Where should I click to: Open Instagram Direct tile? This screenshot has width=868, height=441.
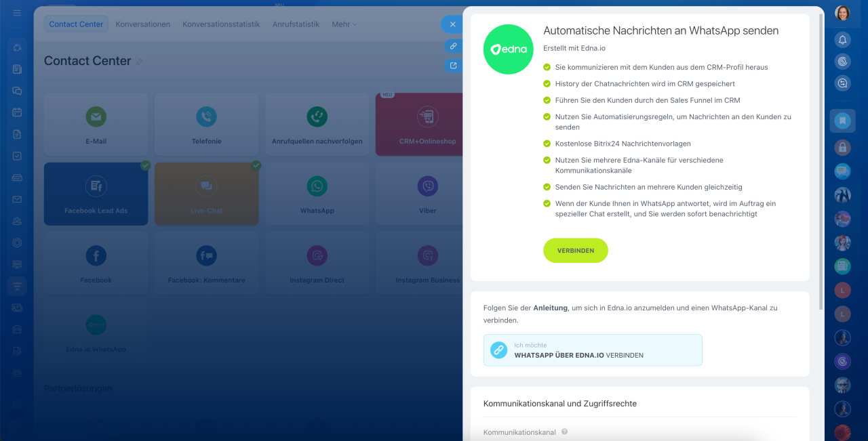tap(317, 263)
